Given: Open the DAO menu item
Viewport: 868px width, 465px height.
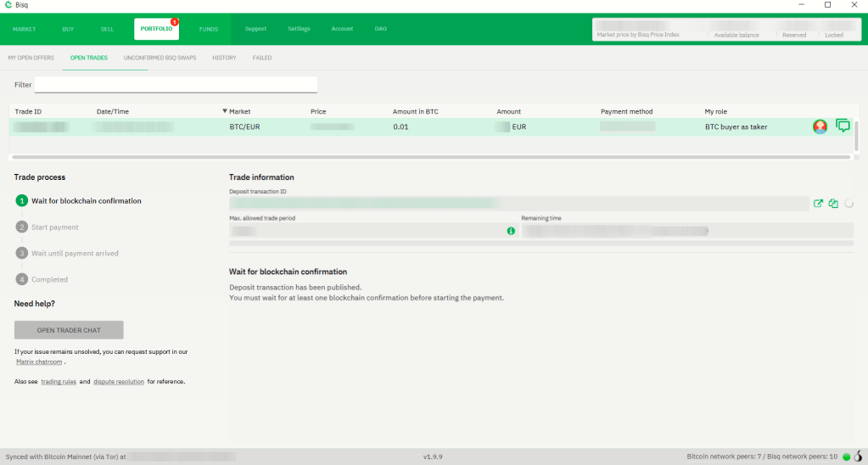Looking at the screenshot, I should pyautogui.click(x=380, y=29).
